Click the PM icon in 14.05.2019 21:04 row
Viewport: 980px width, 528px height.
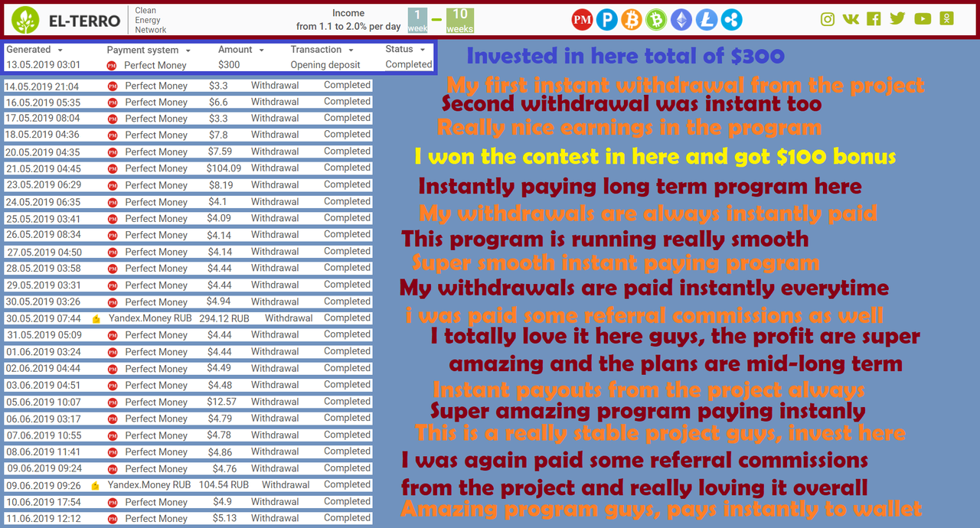(113, 86)
